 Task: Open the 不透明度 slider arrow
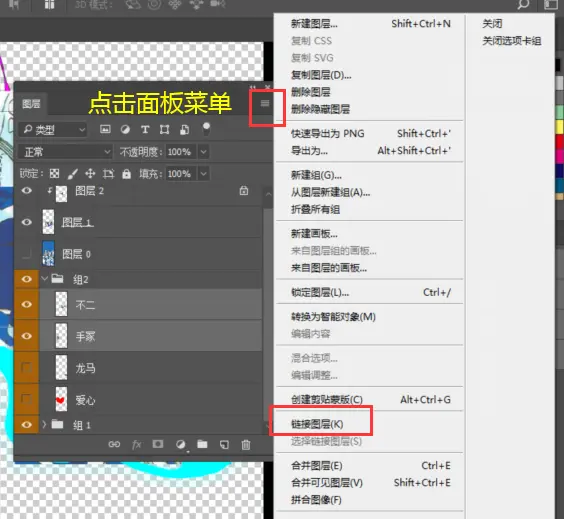click(203, 152)
